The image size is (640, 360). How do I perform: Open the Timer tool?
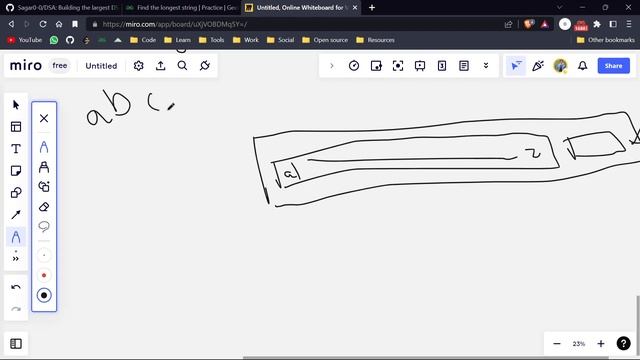(354, 66)
